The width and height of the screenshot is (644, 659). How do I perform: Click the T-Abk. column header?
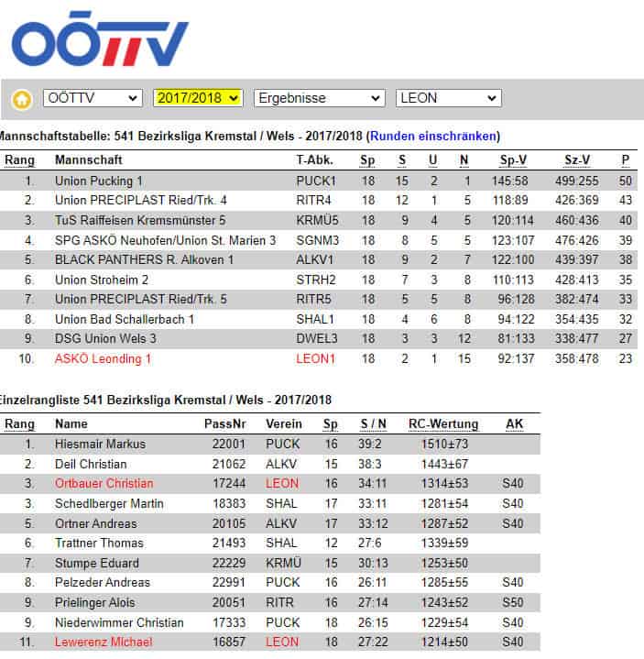point(314,159)
